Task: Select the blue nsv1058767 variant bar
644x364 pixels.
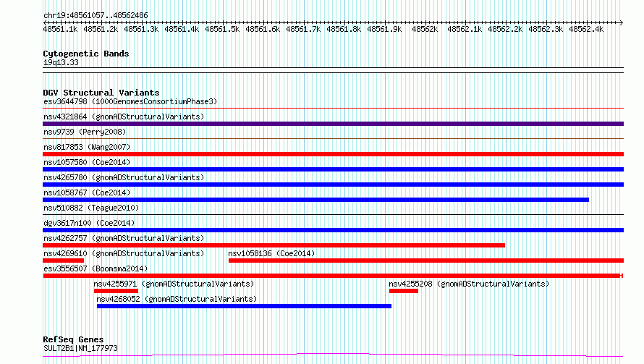Action: (315, 200)
